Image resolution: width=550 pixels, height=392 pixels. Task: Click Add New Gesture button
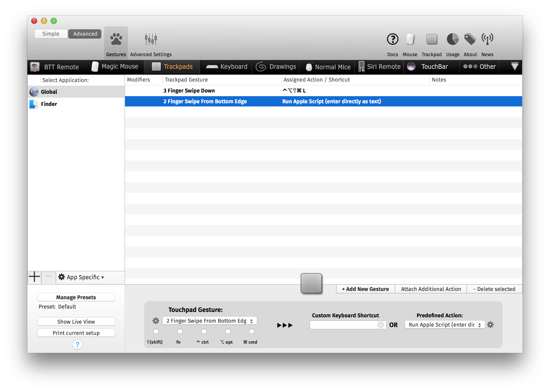coord(365,289)
